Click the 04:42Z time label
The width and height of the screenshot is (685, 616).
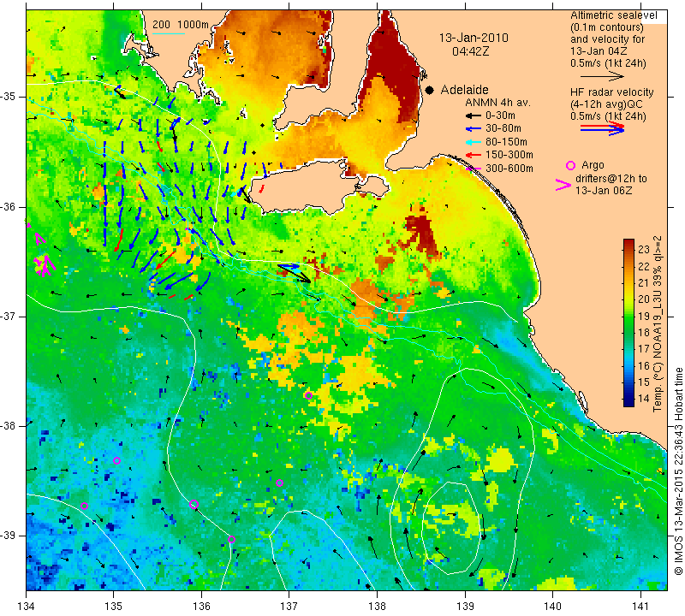coord(470,51)
